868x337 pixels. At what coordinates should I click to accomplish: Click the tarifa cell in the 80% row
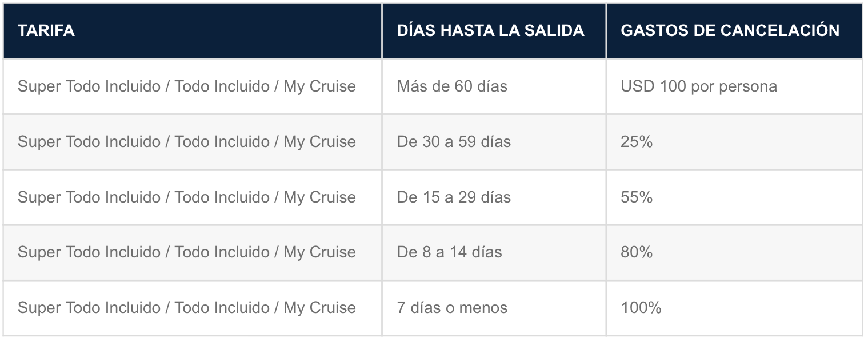tap(193, 252)
